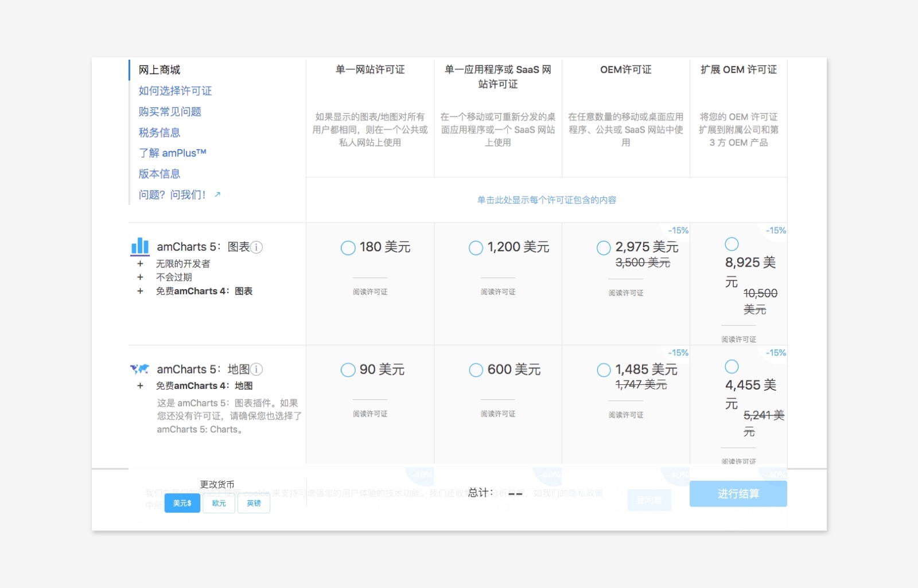This screenshot has height=588, width=918.
Task: Click external link arrow beside 问题？问我们！
Action: coord(217,194)
